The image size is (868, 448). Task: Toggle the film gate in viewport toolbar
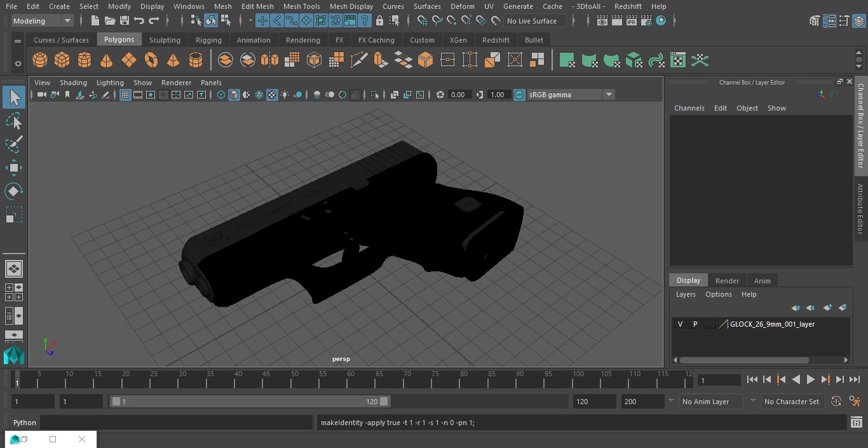tap(138, 95)
